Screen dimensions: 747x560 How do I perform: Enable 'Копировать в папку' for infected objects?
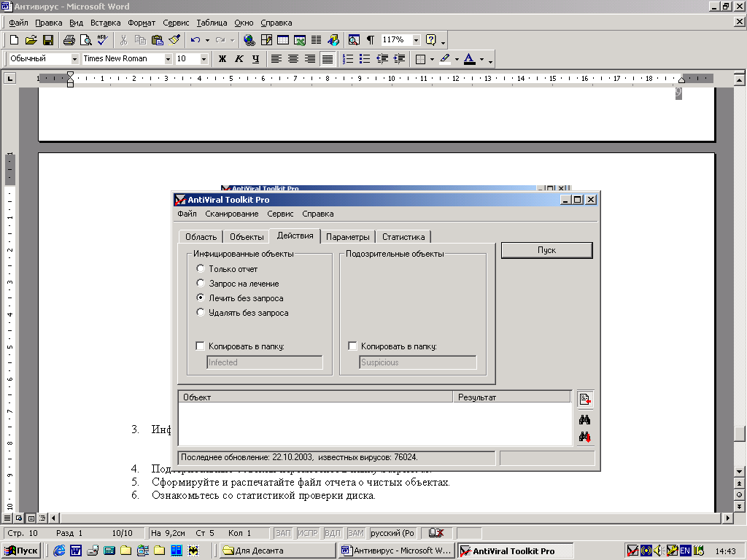coord(200,346)
